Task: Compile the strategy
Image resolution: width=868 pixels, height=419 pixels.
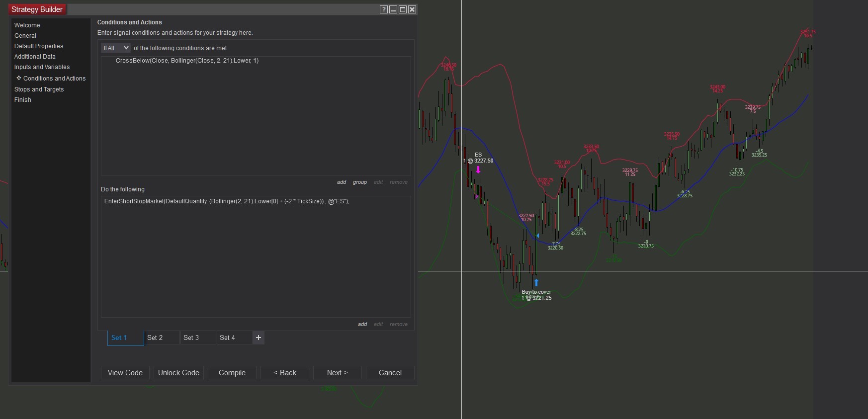Action: 232,373
